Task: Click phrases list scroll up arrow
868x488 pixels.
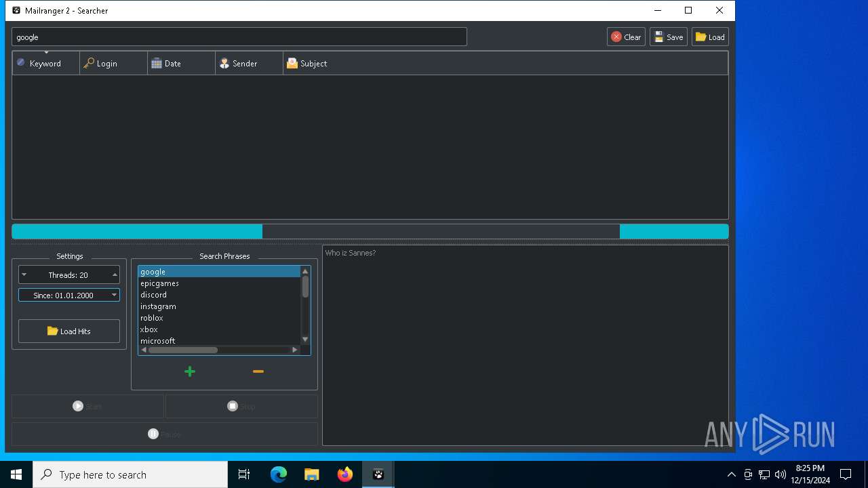Action: (x=305, y=271)
